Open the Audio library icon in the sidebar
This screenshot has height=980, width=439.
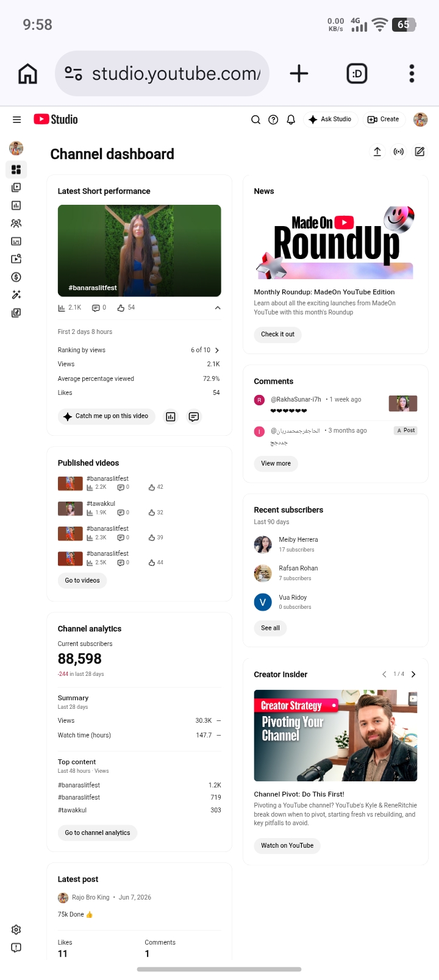pyautogui.click(x=16, y=313)
